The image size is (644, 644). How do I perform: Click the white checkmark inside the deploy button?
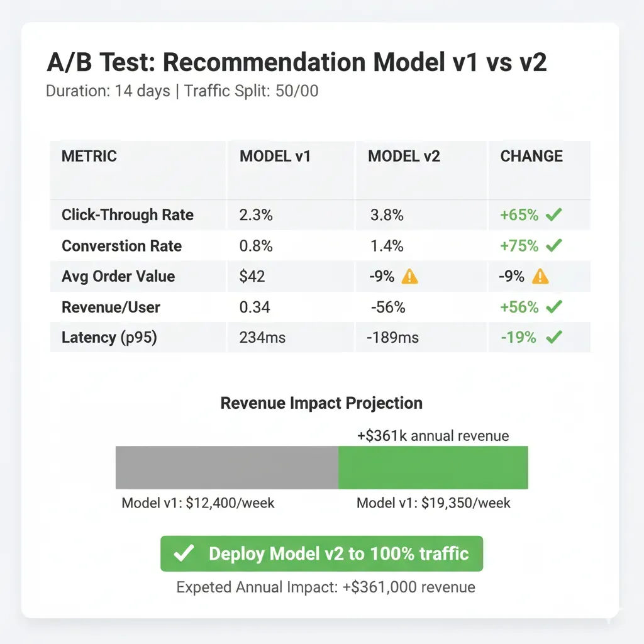[x=183, y=553]
